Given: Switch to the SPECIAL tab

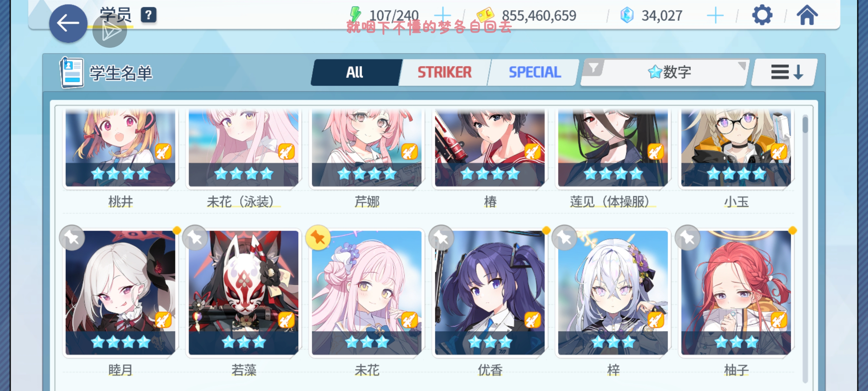Looking at the screenshot, I should pos(534,72).
